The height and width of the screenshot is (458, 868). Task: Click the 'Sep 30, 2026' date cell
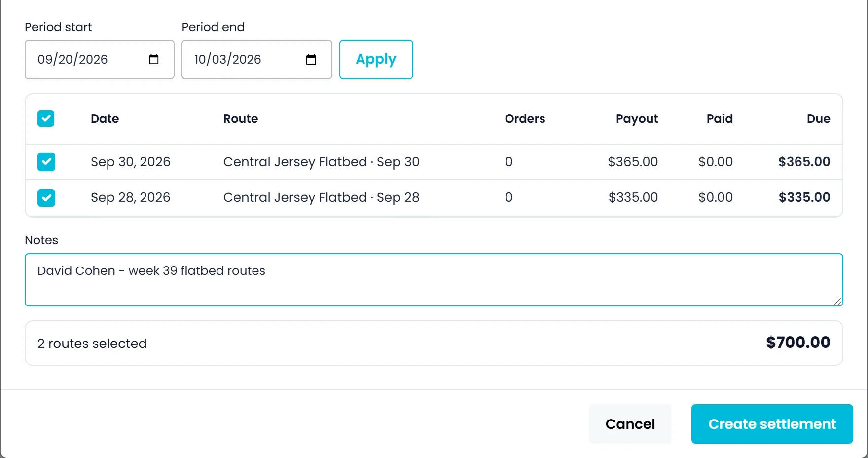(131, 162)
